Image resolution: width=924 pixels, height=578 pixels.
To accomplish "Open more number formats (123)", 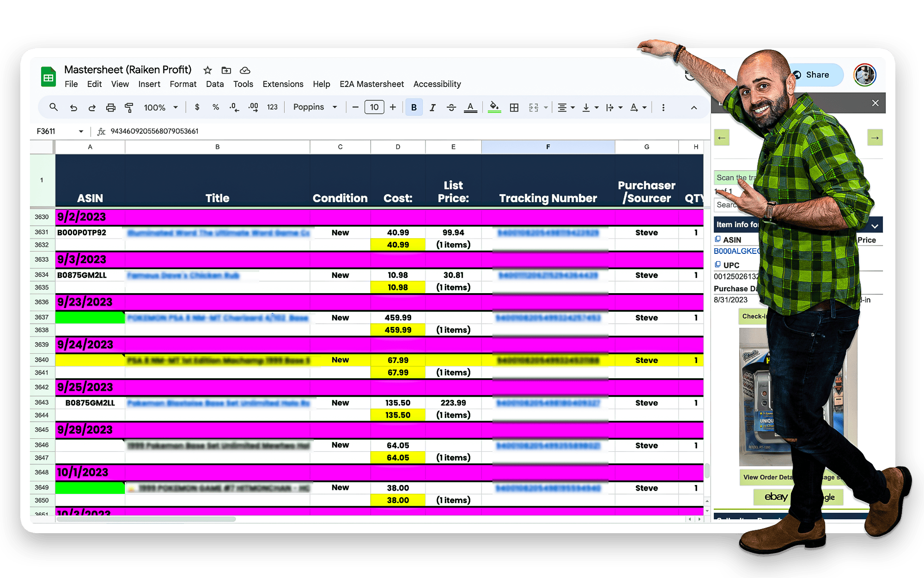I will (273, 107).
